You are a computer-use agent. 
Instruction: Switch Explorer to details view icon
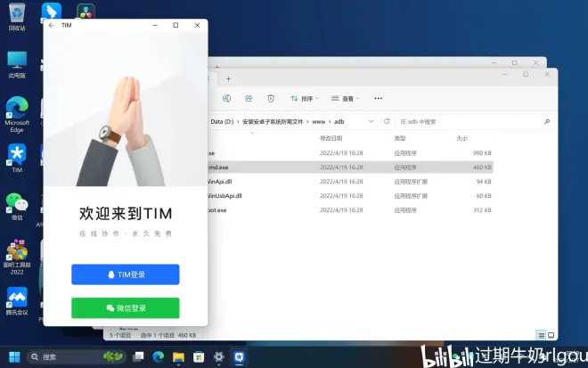click(x=541, y=335)
